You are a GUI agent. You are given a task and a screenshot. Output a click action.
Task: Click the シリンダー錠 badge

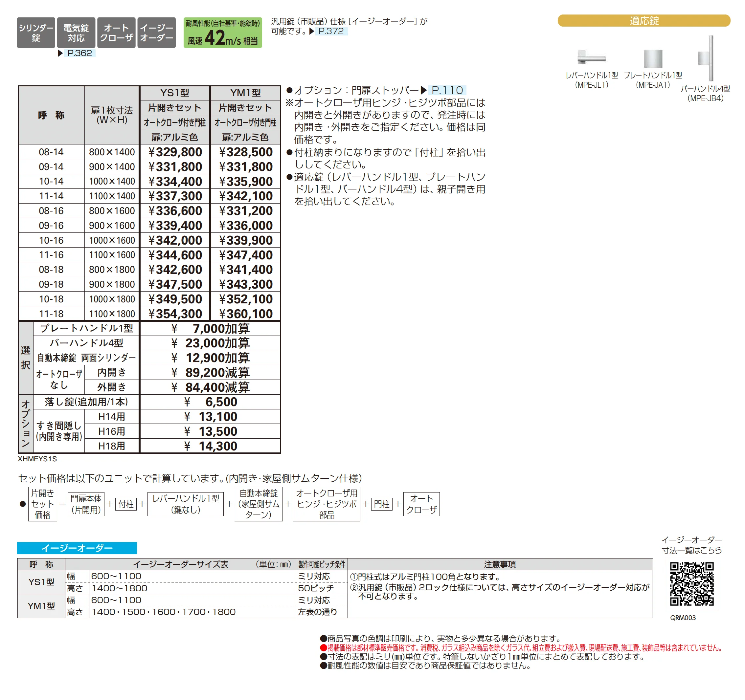(36, 33)
